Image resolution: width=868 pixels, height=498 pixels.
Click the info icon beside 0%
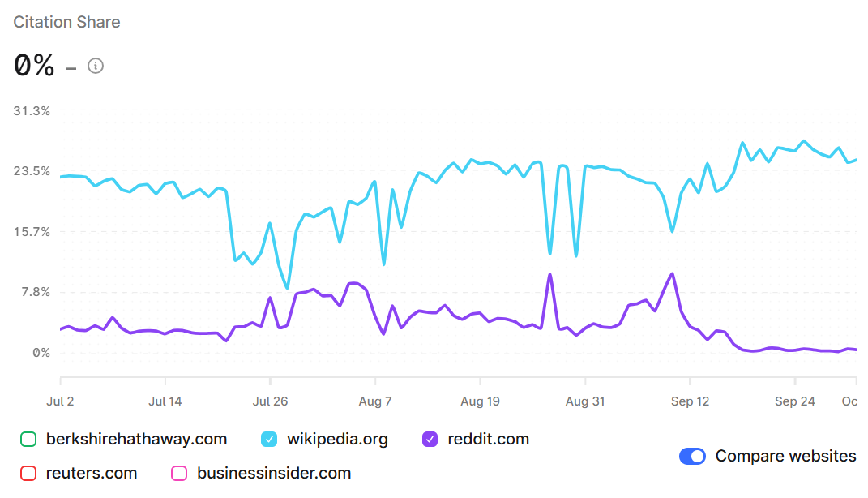96,66
